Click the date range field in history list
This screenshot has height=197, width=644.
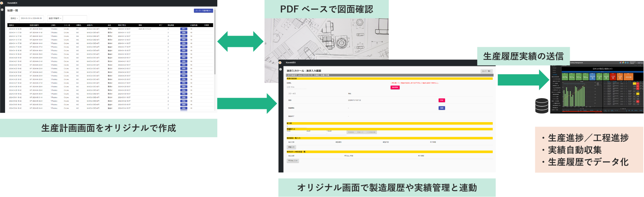pos(32,18)
